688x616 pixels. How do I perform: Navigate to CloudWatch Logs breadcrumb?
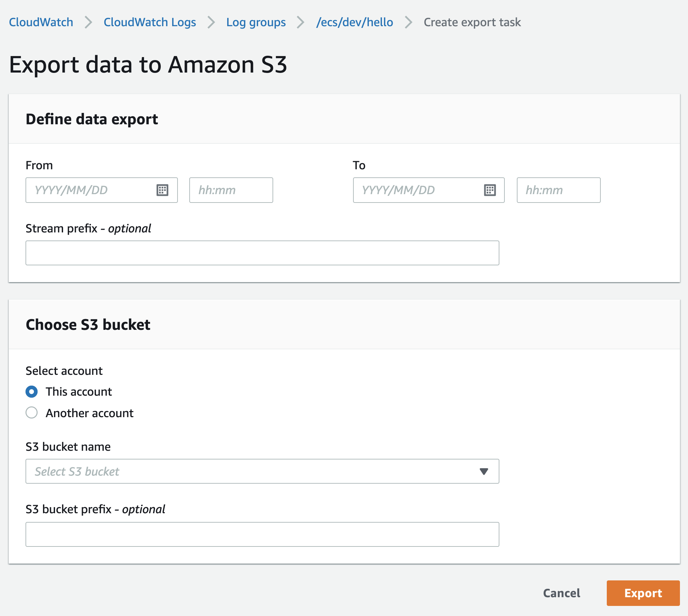click(149, 23)
